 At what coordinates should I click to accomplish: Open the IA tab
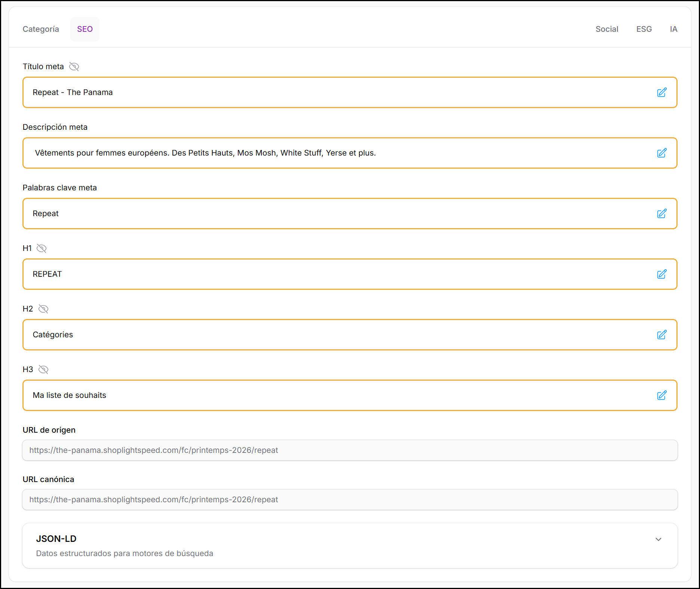pos(673,29)
